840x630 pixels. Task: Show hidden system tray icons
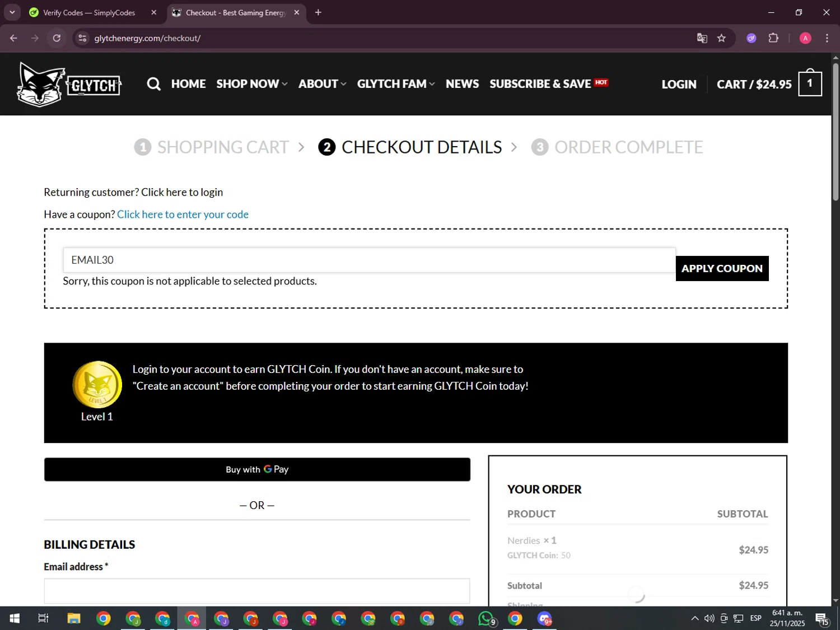pos(694,618)
